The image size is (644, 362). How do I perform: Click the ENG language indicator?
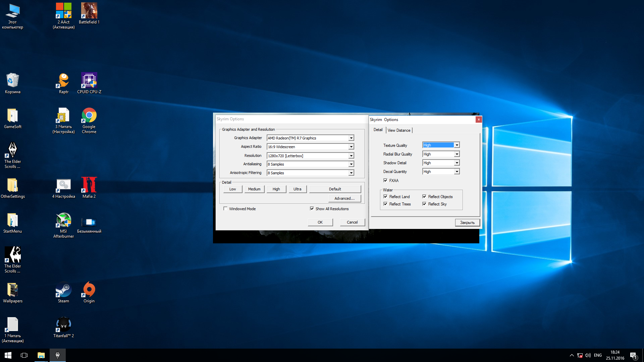point(598,355)
